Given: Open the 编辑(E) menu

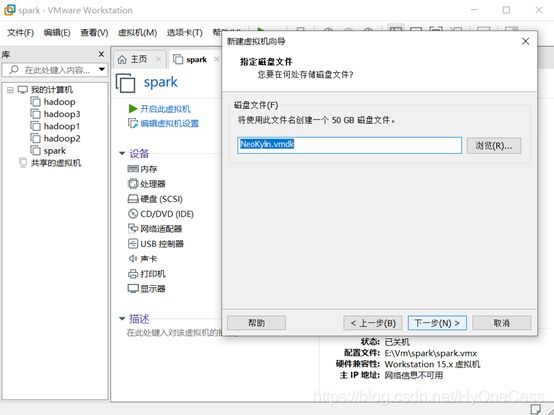Looking at the screenshot, I should 57,32.
